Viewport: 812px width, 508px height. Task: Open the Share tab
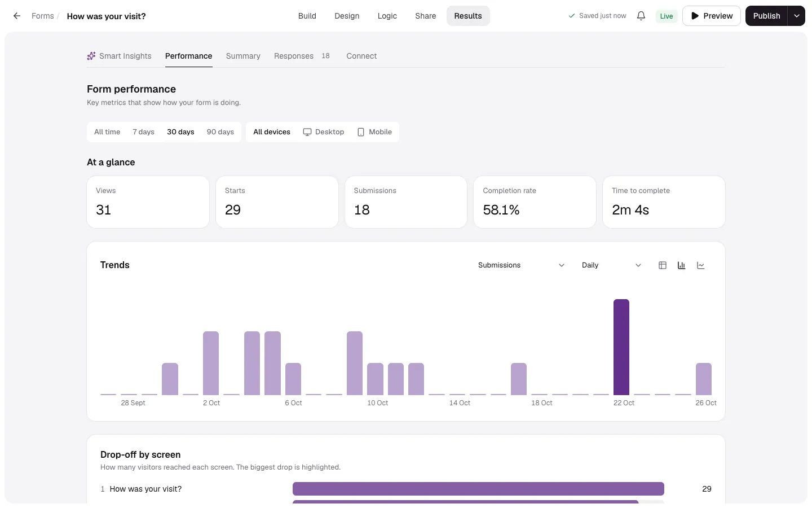point(426,16)
